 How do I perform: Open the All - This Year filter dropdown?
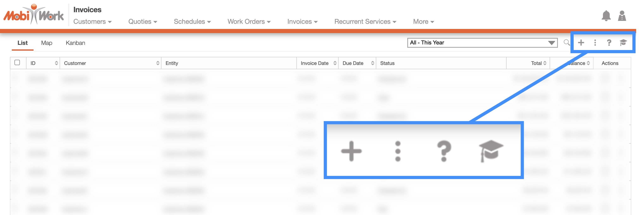point(482,43)
